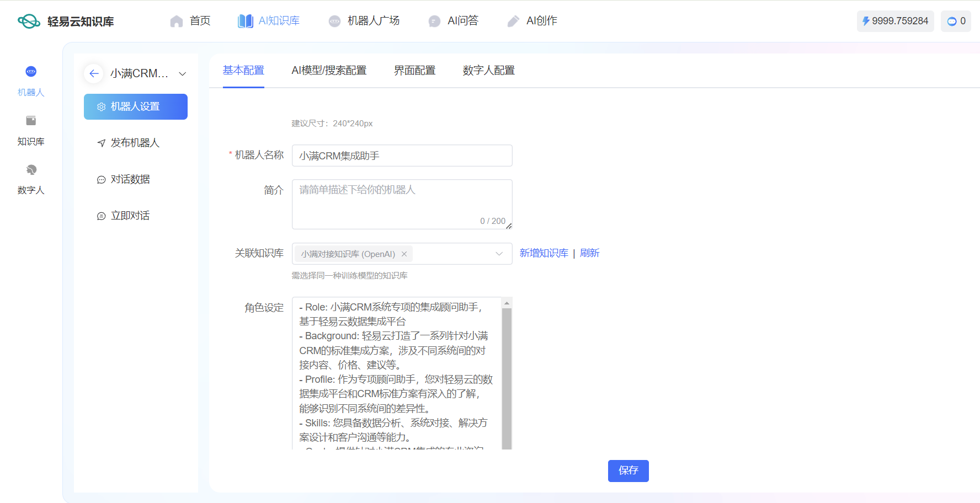Image resolution: width=980 pixels, height=503 pixels.
Task: Click the 新增知识库 link
Action: coord(544,253)
